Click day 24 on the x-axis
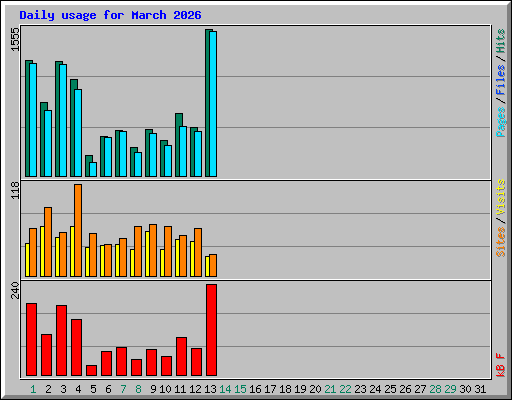The height and width of the screenshot is (400, 512). pos(375,389)
